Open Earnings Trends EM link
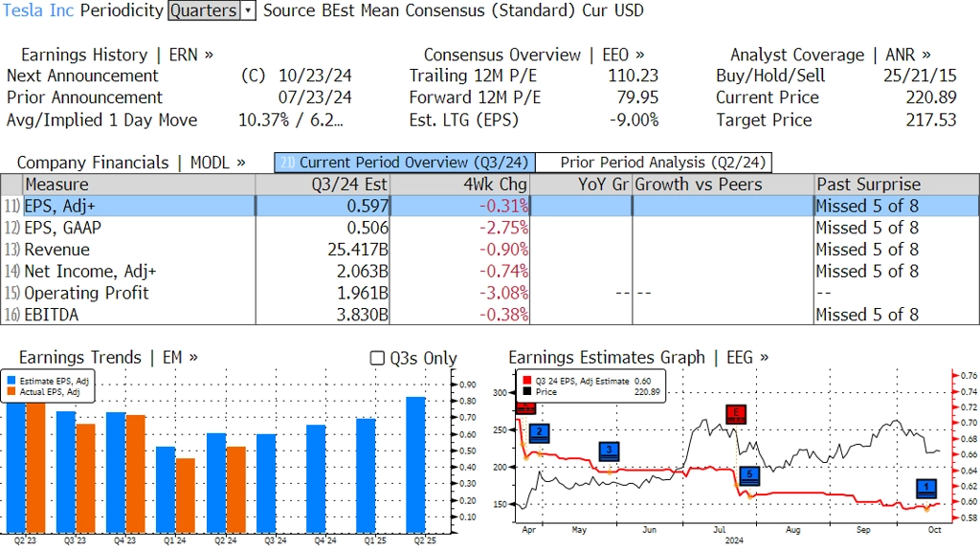The image size is (980, 549). pyautogui.click(x=108, y=358)
